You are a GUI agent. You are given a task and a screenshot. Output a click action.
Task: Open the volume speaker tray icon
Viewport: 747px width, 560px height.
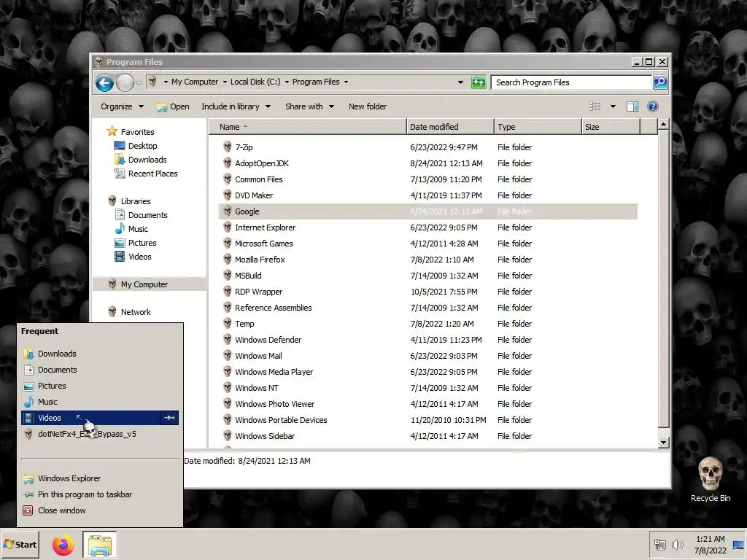(677, 545)
